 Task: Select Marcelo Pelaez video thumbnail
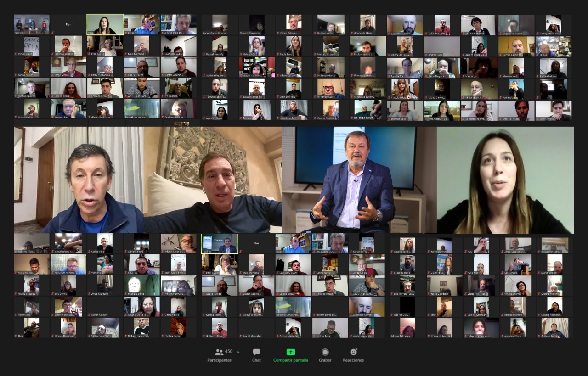coord(516,110)
